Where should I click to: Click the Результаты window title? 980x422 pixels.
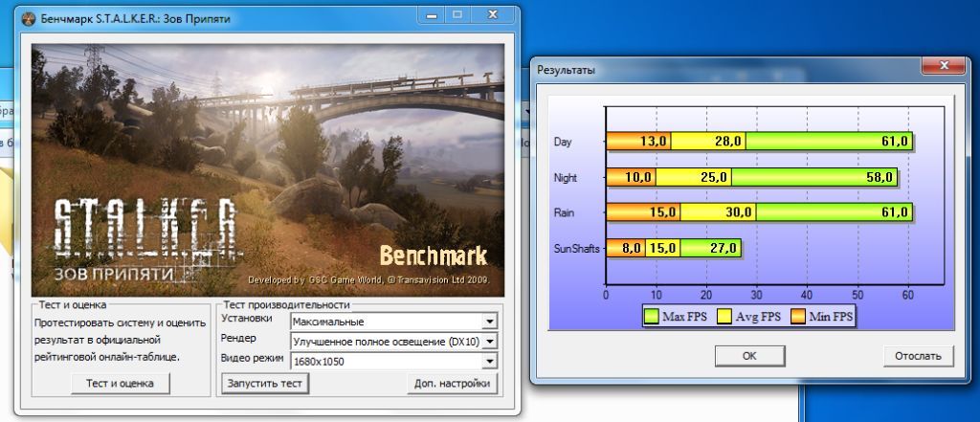(567, 70)
